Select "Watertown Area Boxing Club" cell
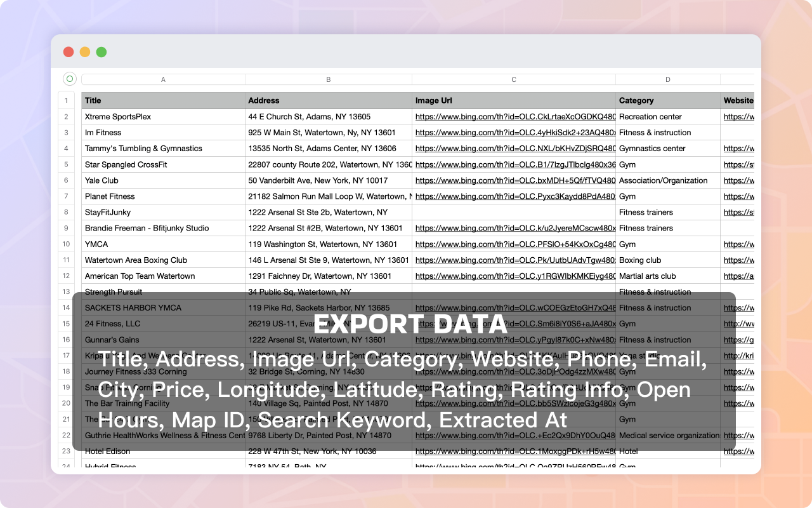This screenshot has width=812, height=508. tap(163, 260)
